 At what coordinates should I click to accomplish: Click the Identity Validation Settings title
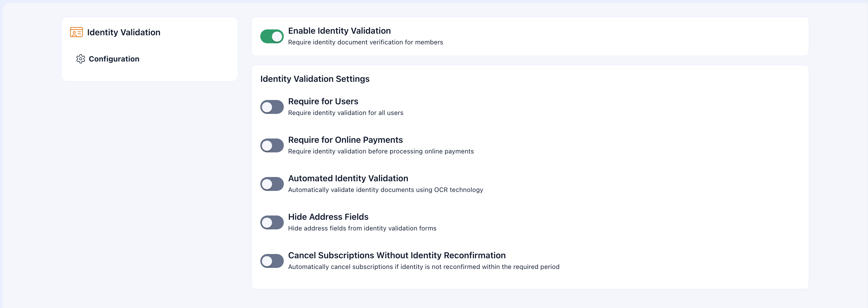point(315,79)
